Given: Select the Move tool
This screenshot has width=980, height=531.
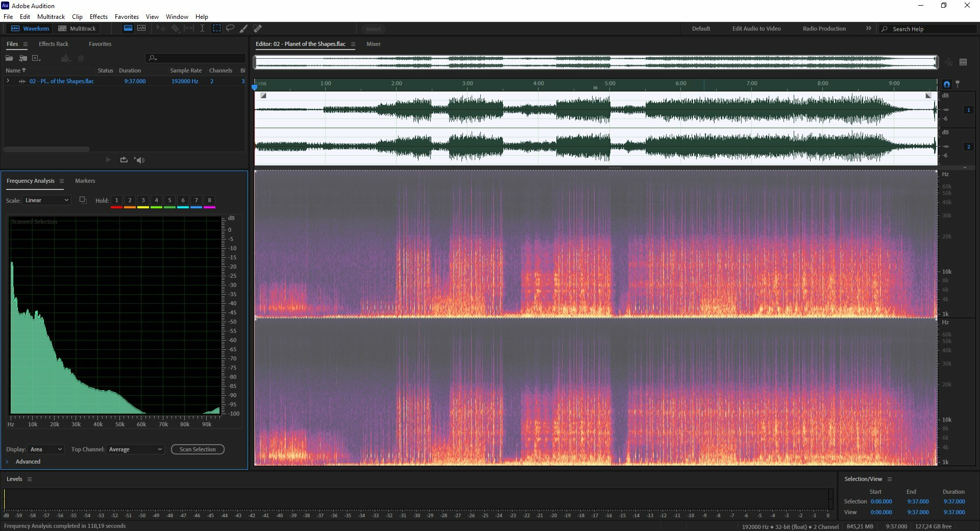Looking at the screenshot, I should click(x=161, y=29).
